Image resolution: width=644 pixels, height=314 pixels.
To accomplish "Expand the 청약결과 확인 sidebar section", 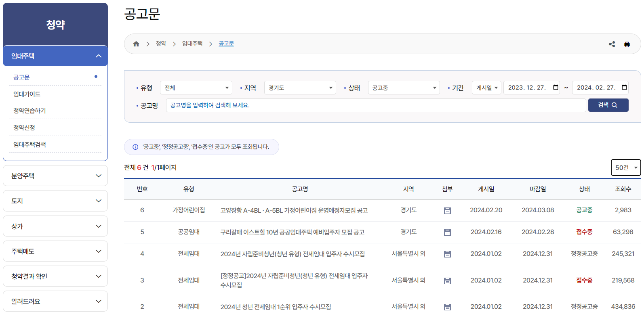I will click(x=55, y=276).
